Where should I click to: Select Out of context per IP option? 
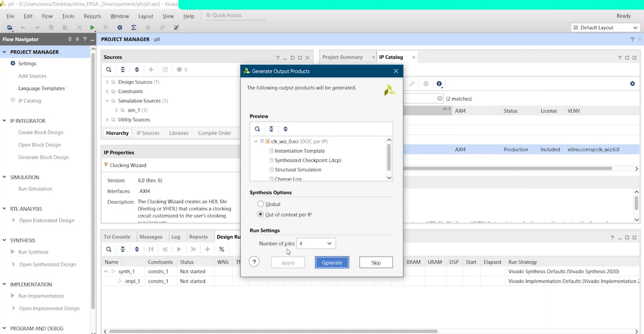261,215
